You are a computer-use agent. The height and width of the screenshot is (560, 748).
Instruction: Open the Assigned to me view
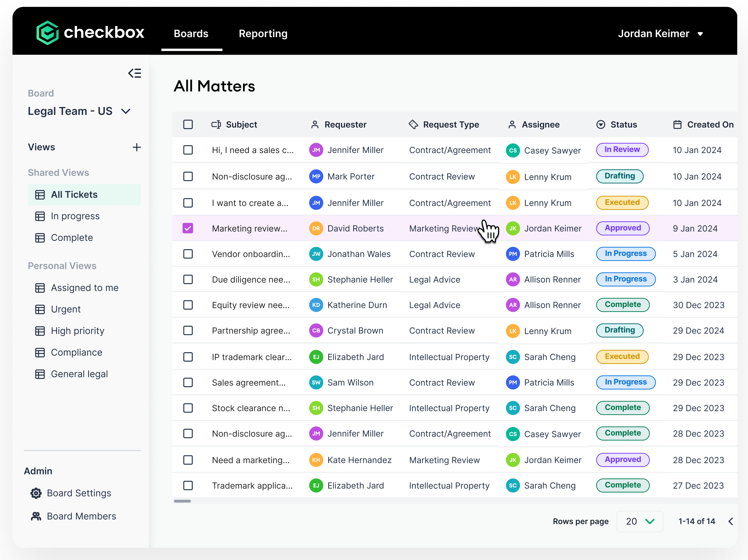coord(85,288)
